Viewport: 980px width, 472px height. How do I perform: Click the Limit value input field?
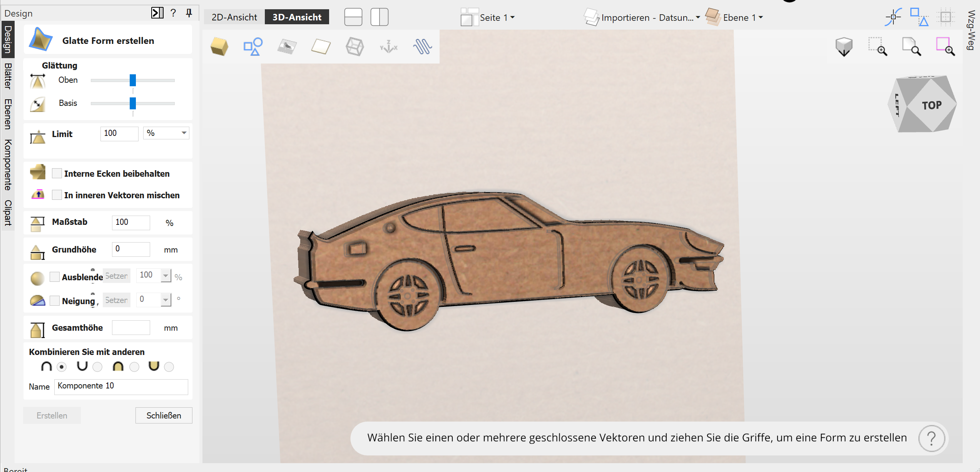(x=119, y=134)
